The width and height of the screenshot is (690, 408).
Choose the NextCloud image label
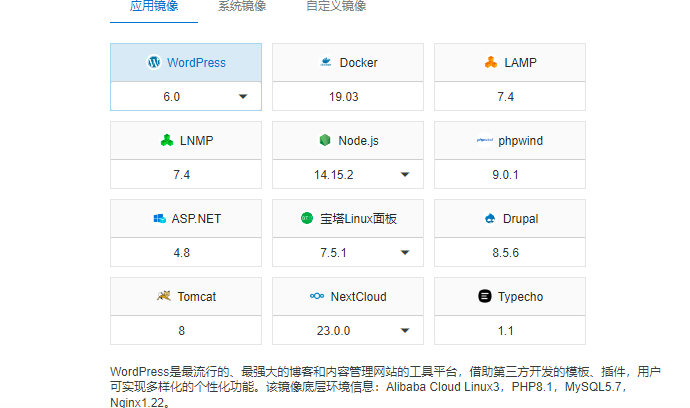pyautogui.click(x=359, y=297)
